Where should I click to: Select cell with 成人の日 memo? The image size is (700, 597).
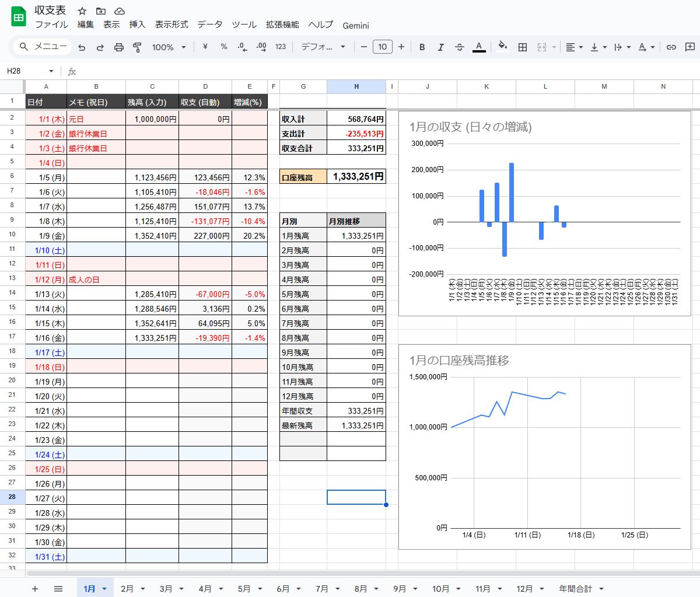96,280
